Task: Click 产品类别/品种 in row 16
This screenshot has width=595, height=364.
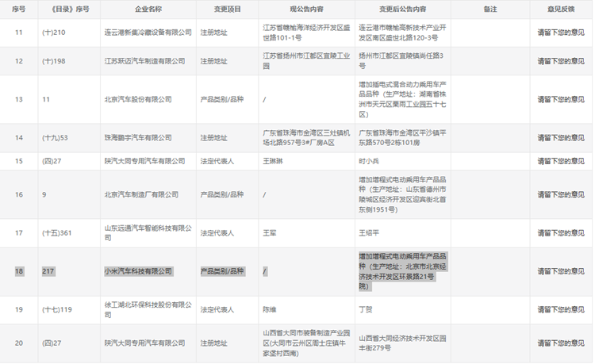Action: [x=221, y=194]
